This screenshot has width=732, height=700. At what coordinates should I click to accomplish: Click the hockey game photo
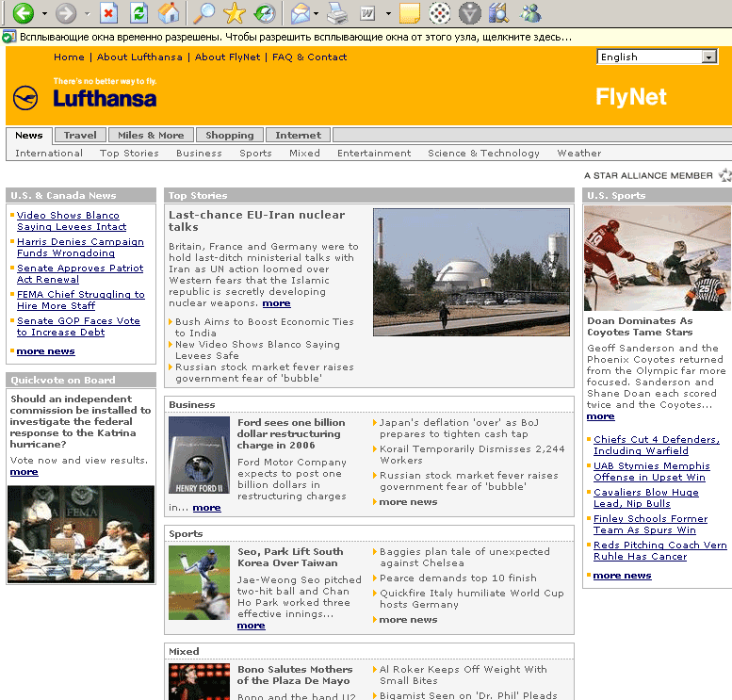click(x=658, y=258)
